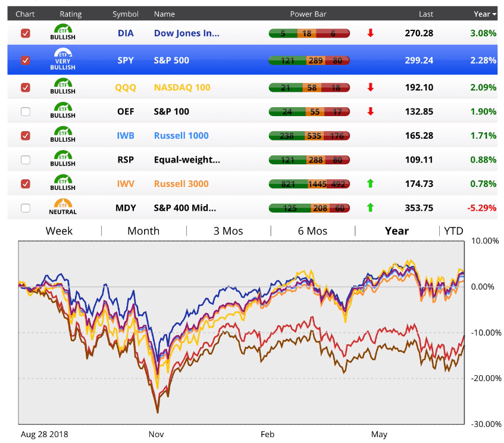This screenshot has height=443, width=504.
Task: Sort by the Power Bar column header
Action: [x=308, y=14]
